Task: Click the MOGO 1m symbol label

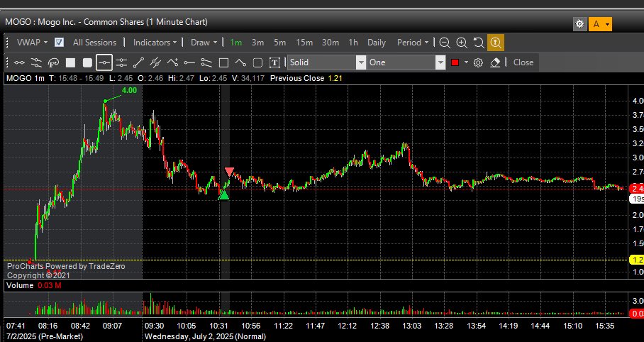Action: 26,78
